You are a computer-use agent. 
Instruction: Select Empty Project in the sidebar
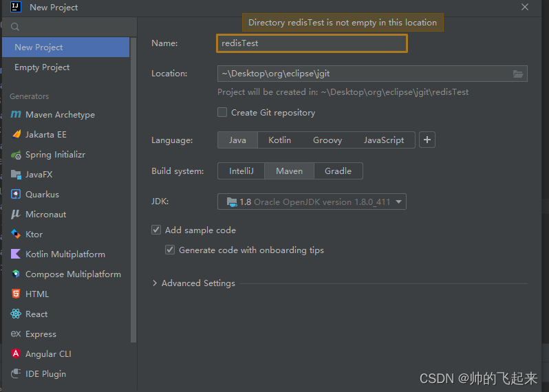66,67
